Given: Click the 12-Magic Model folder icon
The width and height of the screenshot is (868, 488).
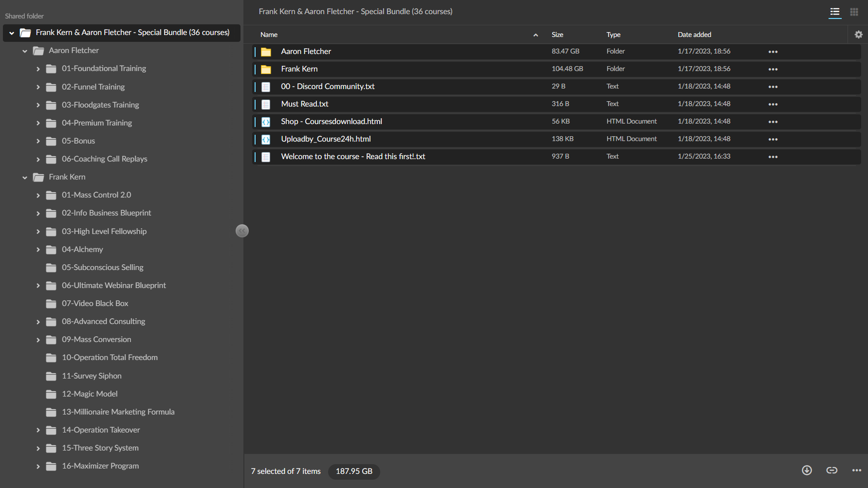Looking at the screenshot, I should [x=51, y=394].
